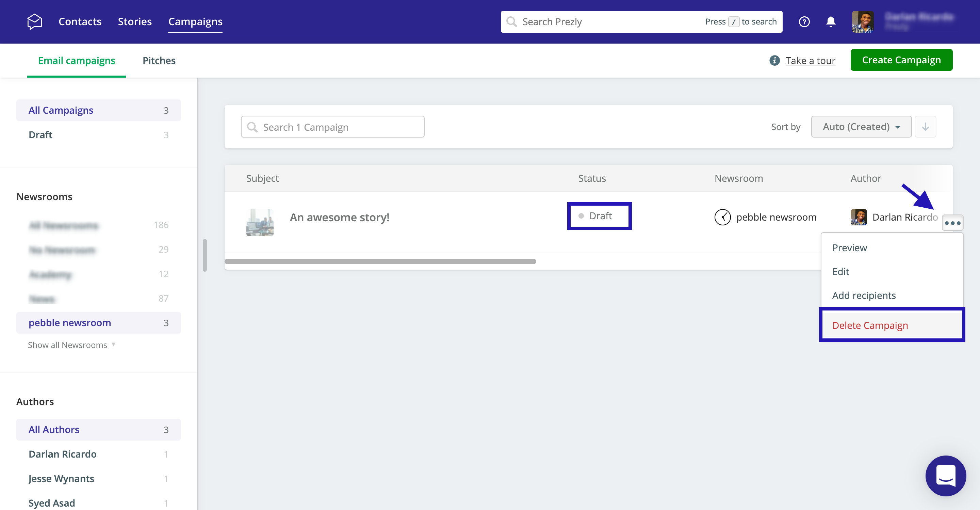Open the Prezly home logo

pyautogui.click(x=35, y=22)
